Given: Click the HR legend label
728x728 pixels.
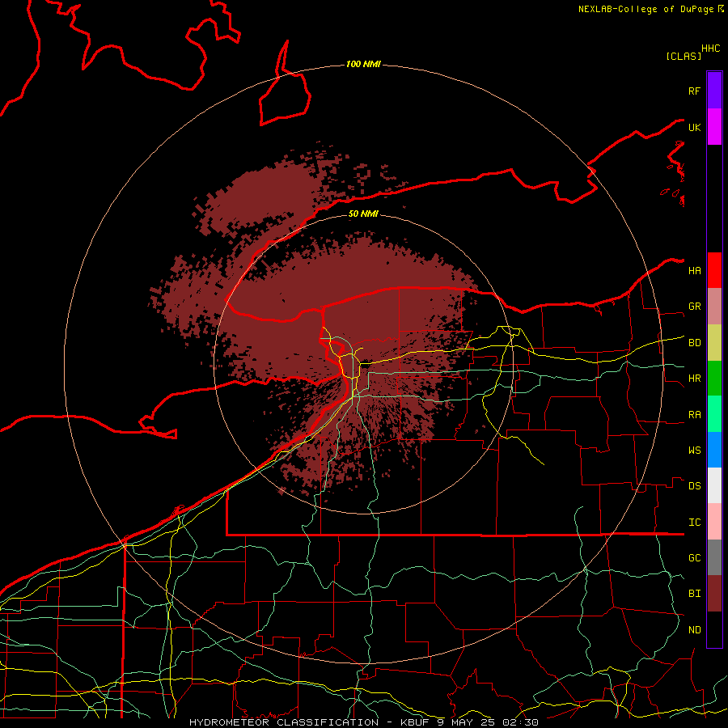Looking at the screenshot, I should [694, 379].
